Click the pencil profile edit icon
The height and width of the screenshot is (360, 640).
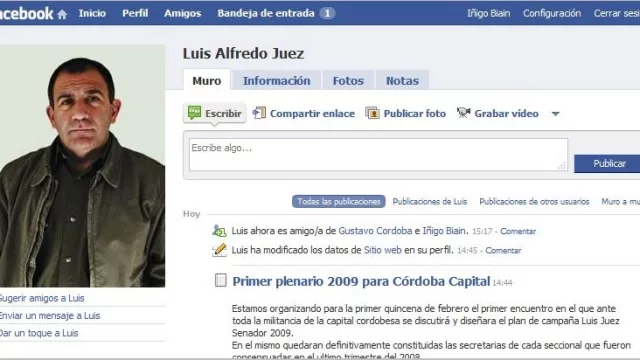tap(220, 250)
